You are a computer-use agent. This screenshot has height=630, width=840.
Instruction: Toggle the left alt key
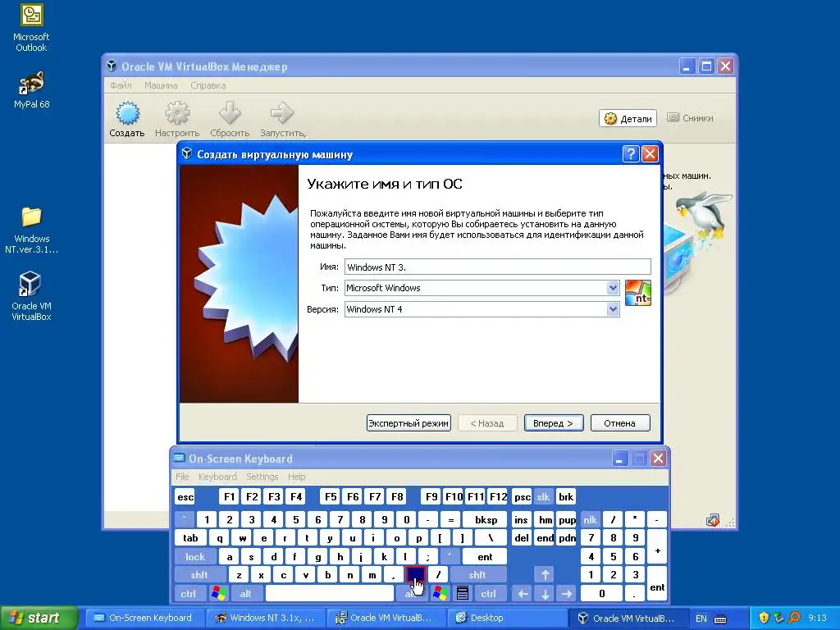(x=246, y=594)
